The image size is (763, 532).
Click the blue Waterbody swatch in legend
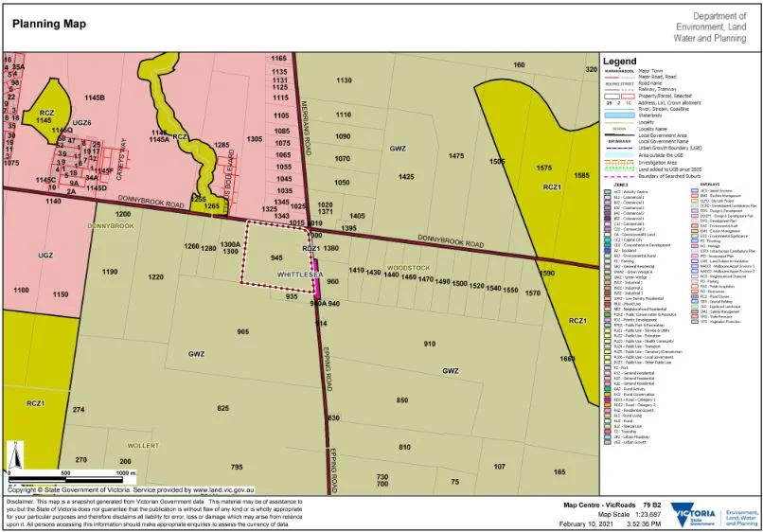click(x=621, y=115)
